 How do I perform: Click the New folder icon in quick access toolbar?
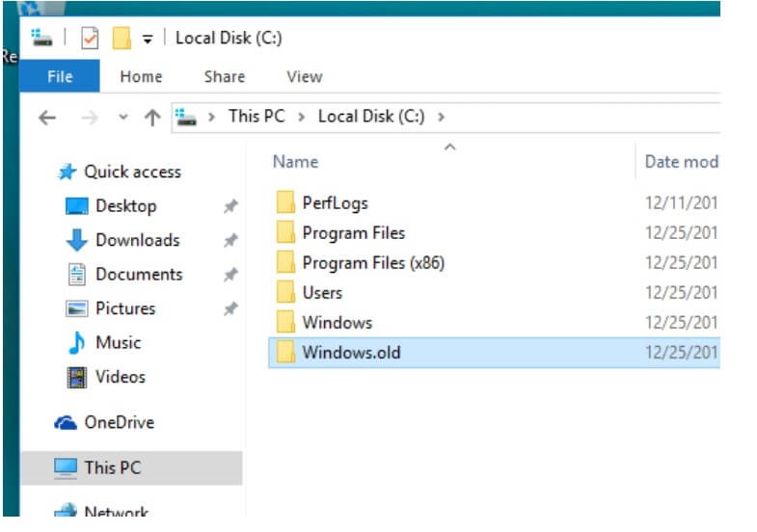point(122,38)
